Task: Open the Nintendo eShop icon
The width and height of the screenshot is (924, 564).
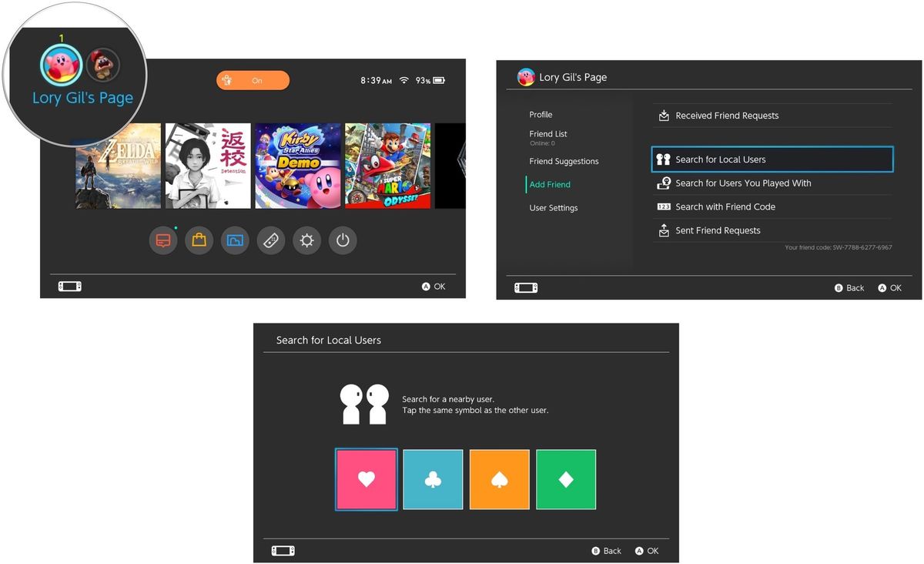Action: [199, 240]
